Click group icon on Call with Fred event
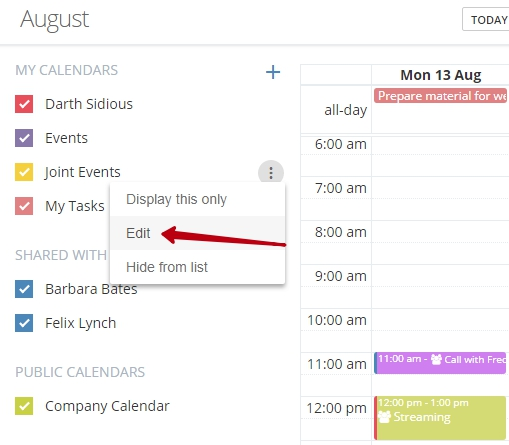This screenshot has width=509, height=445. pos(436,359)
